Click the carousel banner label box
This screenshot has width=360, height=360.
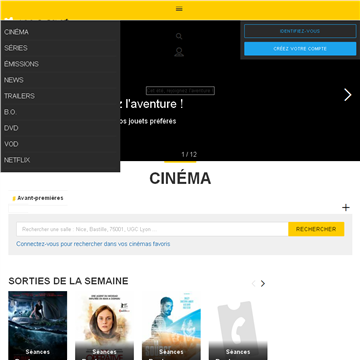tap(180, 91)
